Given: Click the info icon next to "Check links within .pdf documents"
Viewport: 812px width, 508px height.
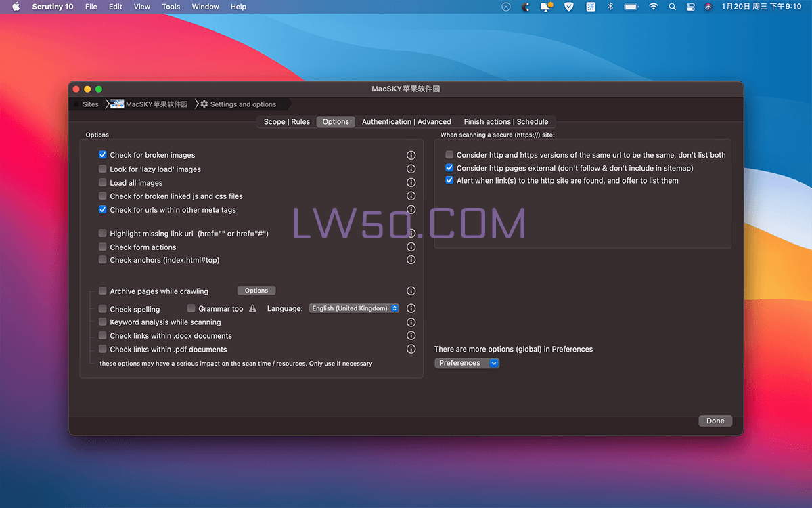Looking at the screenshot, I should pos(411,349).
